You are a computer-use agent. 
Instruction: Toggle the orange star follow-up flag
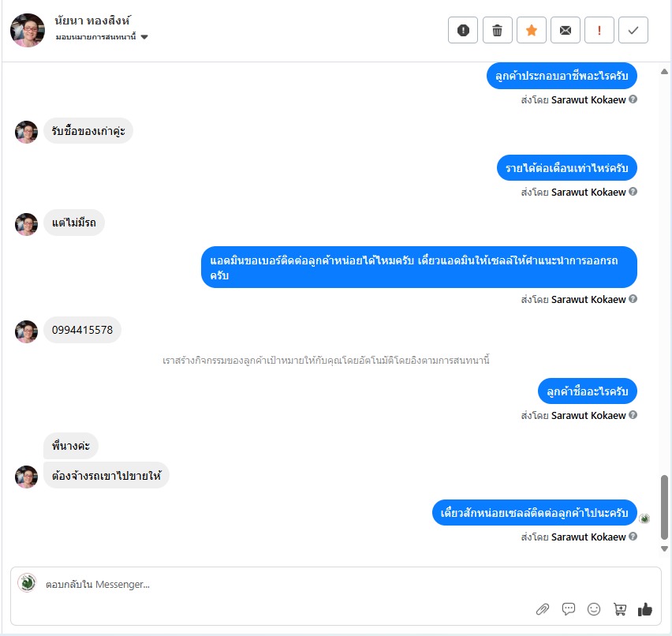click(532, 30)
